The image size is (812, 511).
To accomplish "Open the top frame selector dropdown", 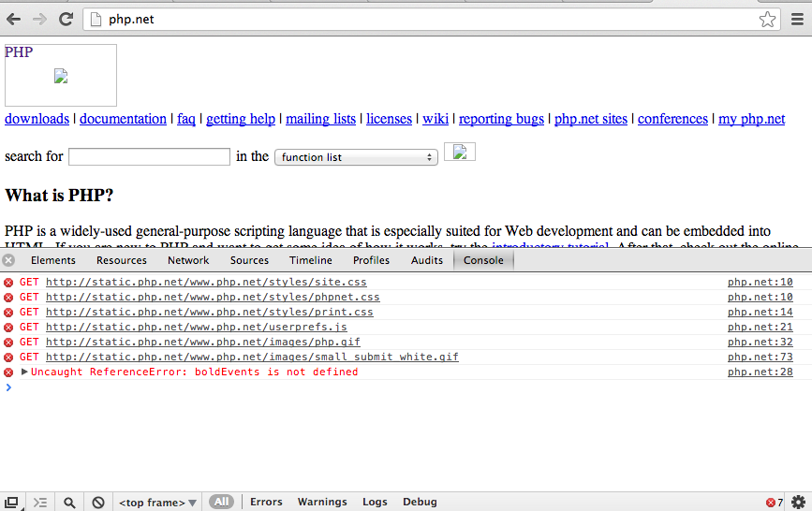I will pos(157,503).
